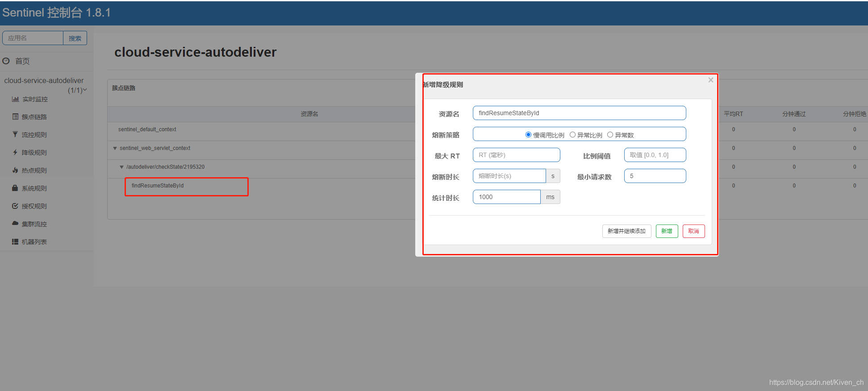This screenshot has width=868, height=391.
Task: Click the 最小请求数 field showing 5
Action: point(655,176)
